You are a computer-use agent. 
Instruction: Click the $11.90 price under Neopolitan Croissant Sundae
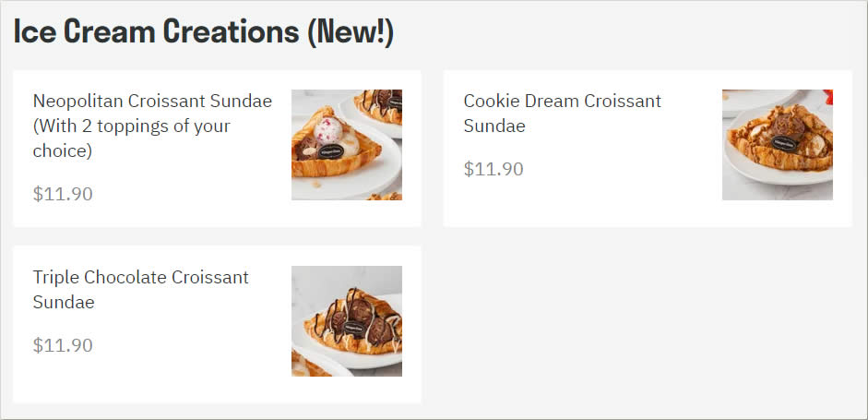point(63,194)
